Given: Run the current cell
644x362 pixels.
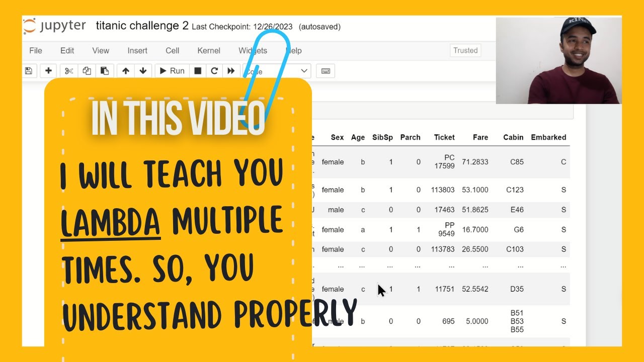Looking at the screenshot, I should (x=172, y=71).
